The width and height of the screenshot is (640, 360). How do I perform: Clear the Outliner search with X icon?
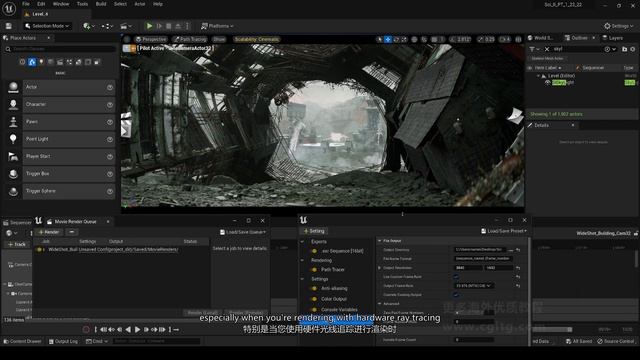tap(547, 49)
